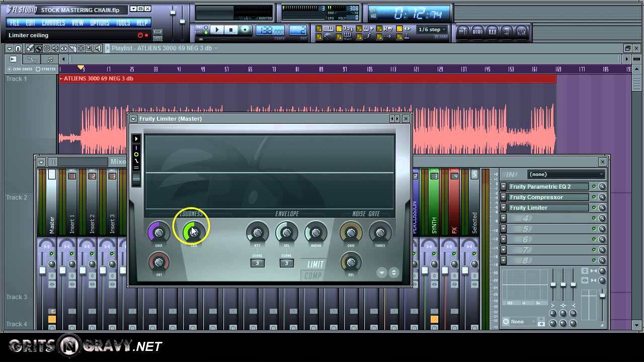Adjust the envelope AHEAD knob
Viewport: 644px width, 362px height.
[316, 233]
